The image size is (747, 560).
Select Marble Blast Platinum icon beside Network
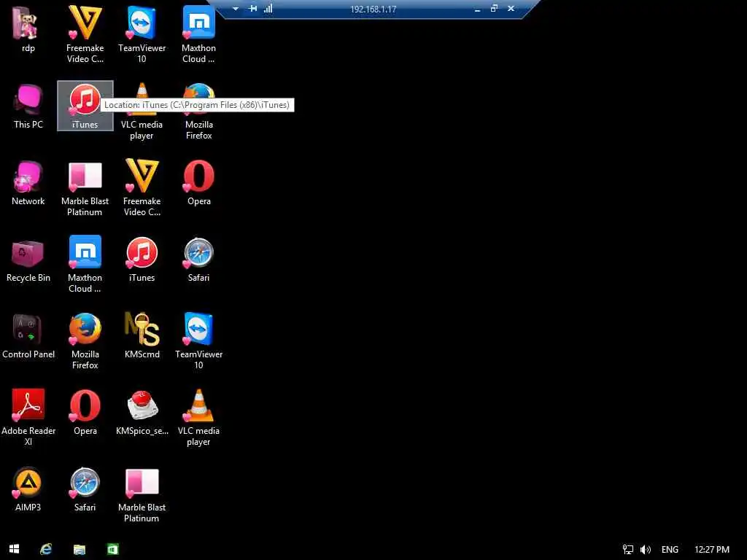point(85,189)
